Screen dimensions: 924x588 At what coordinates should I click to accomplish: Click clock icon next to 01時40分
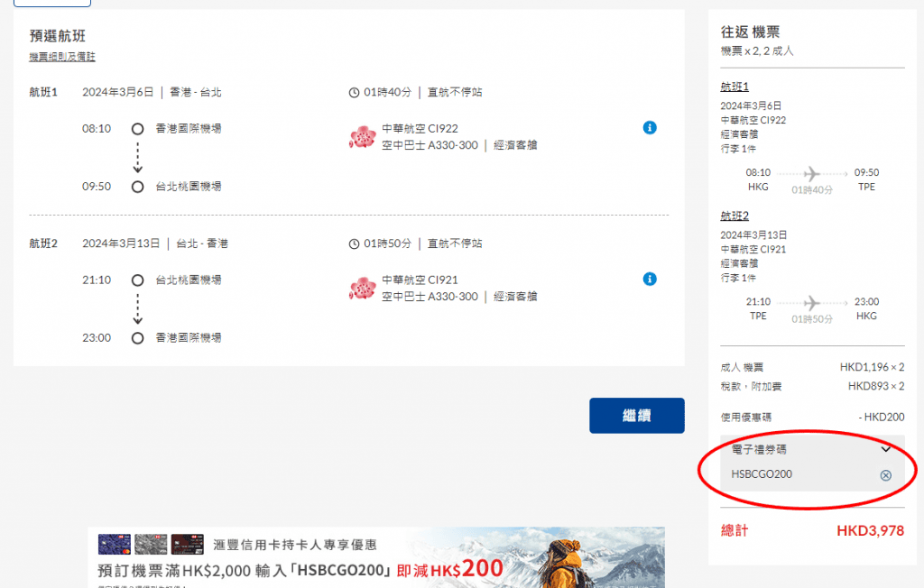click(x=354, y=93)
